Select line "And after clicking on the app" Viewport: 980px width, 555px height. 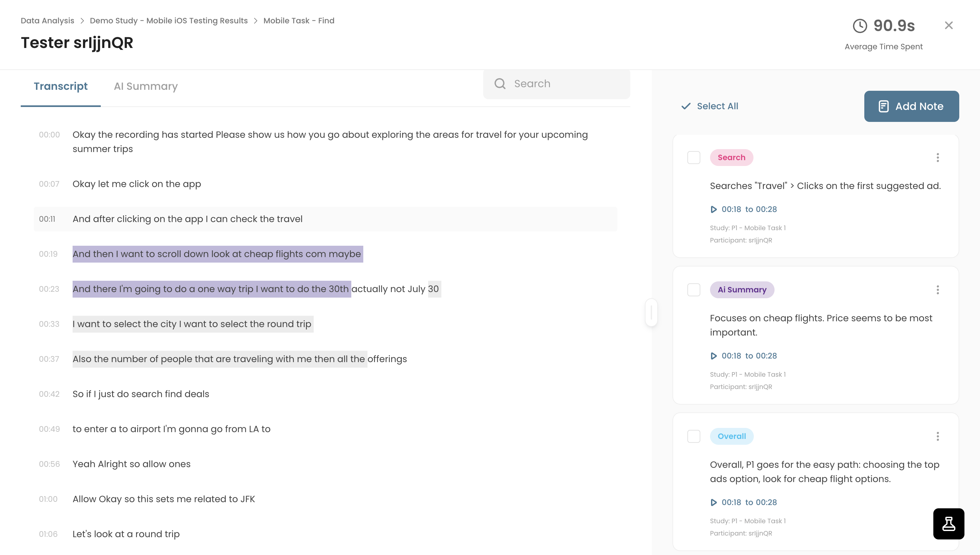[187, 219]
